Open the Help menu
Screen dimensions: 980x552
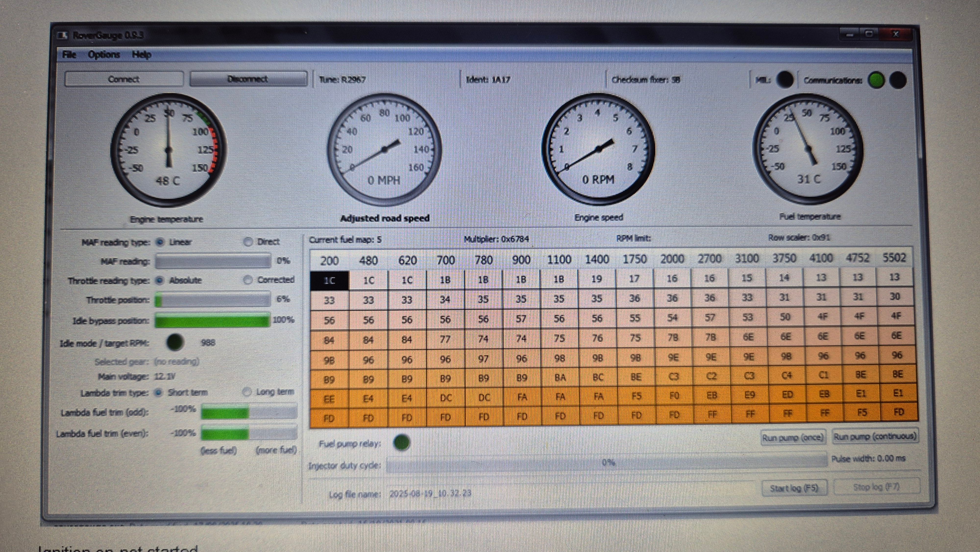[x=142, y=54]
